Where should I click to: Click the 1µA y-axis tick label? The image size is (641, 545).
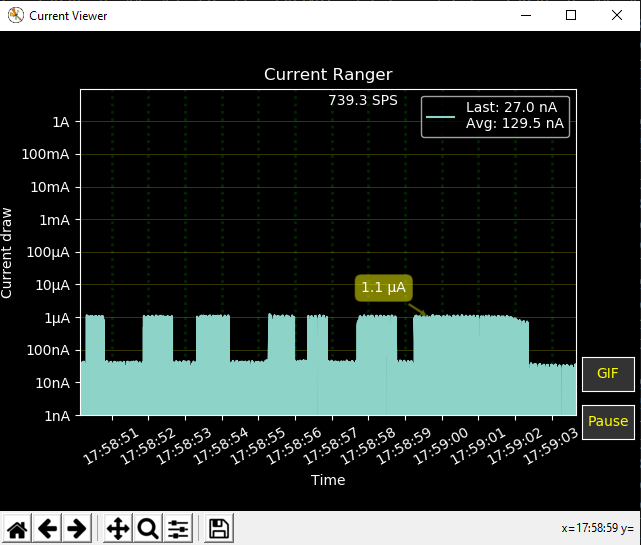[x=57, y=318]
